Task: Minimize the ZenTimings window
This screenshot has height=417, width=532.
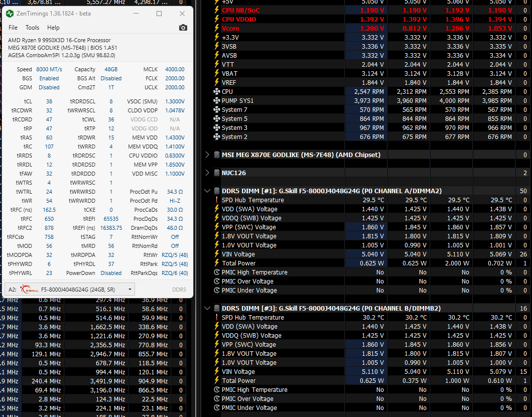Action: pos(136,14)
